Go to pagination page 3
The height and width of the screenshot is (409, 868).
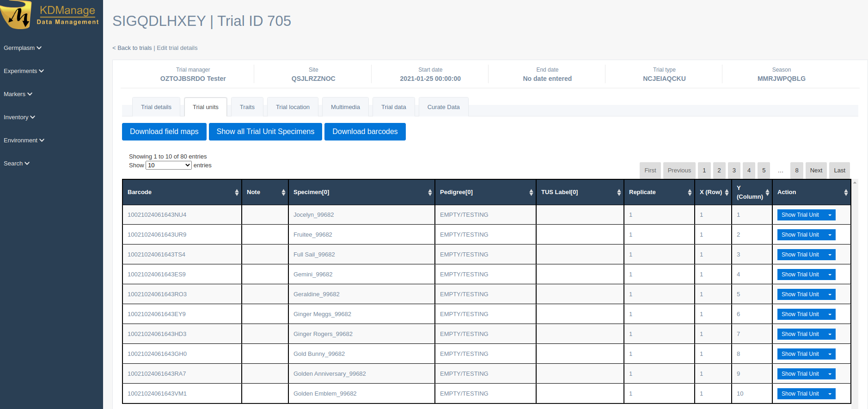coord(734,171)
